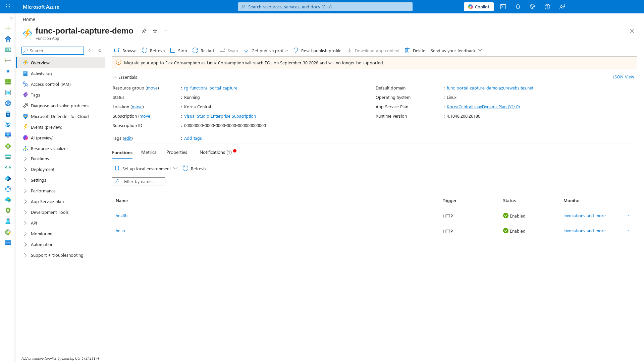Screen dimensions: 644x362
Task: Open Invocations and more for hello
Action: point(584,231)
